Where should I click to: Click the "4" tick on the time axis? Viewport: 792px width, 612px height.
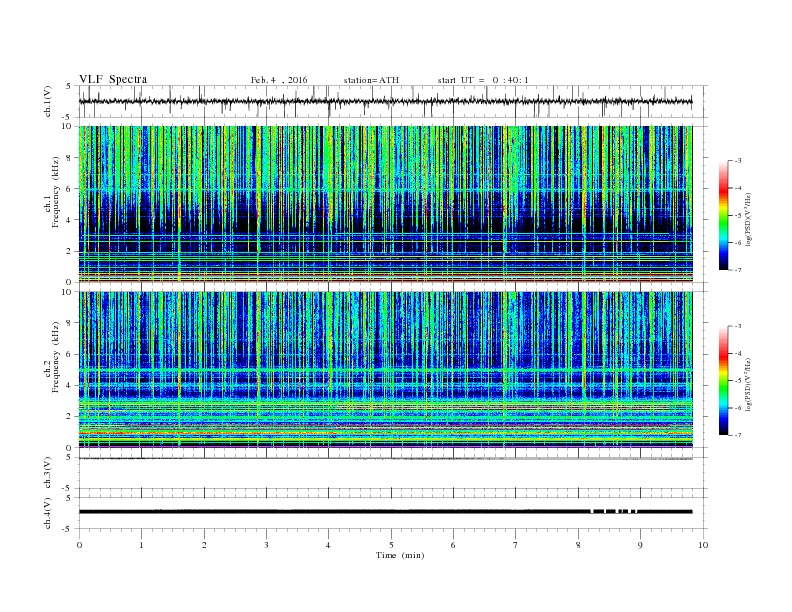click(328, 545)
